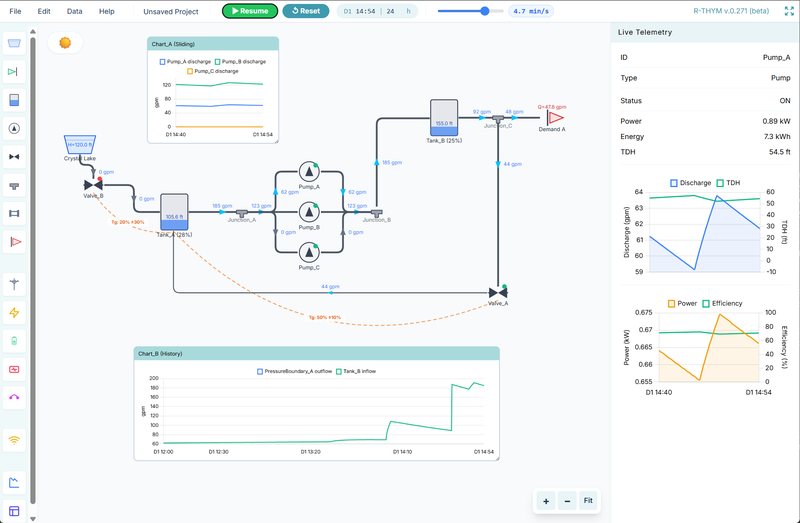Click the 'Tg: 20% +30%' control link label
This screenshot has height=523, width=800.
[128, 222]
